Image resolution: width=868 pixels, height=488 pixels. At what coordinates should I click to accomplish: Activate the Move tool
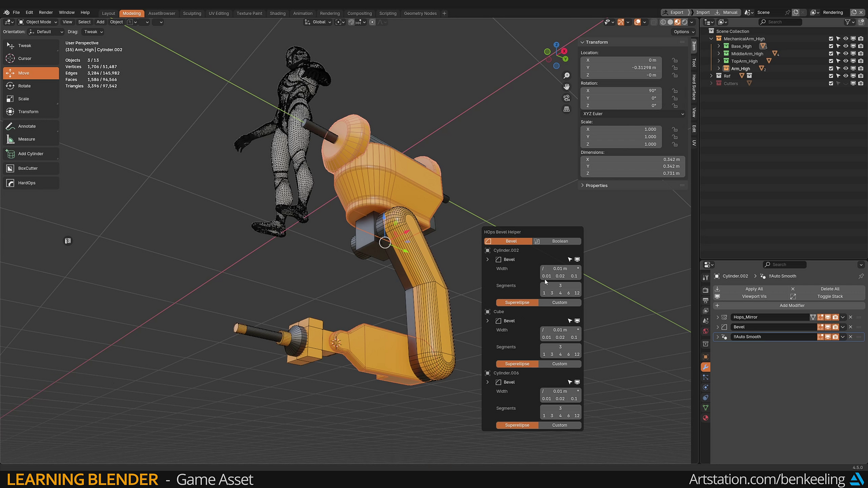click(31, 73)
